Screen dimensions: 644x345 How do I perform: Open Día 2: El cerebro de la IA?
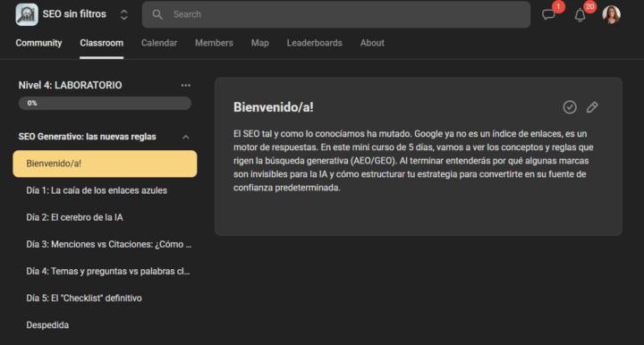[74, 217]
